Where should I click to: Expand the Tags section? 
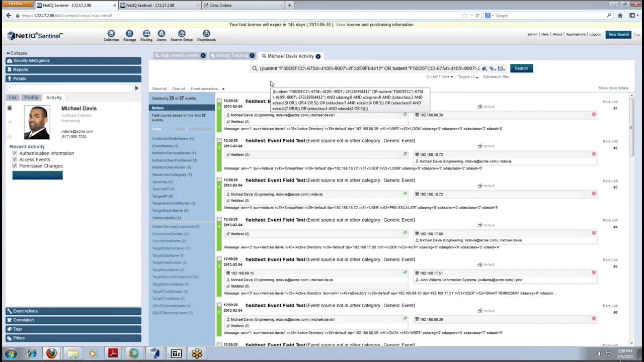pyautogui.click(x=73, y=329)
